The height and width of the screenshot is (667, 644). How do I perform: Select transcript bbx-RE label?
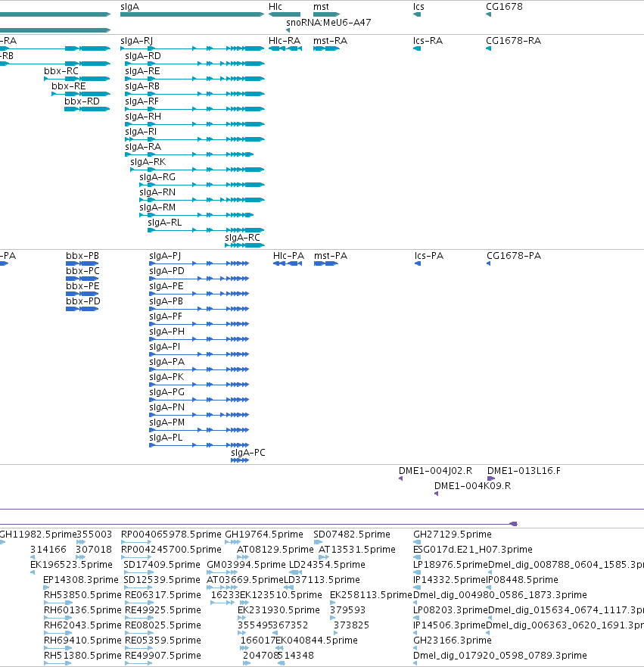point(68,86)
